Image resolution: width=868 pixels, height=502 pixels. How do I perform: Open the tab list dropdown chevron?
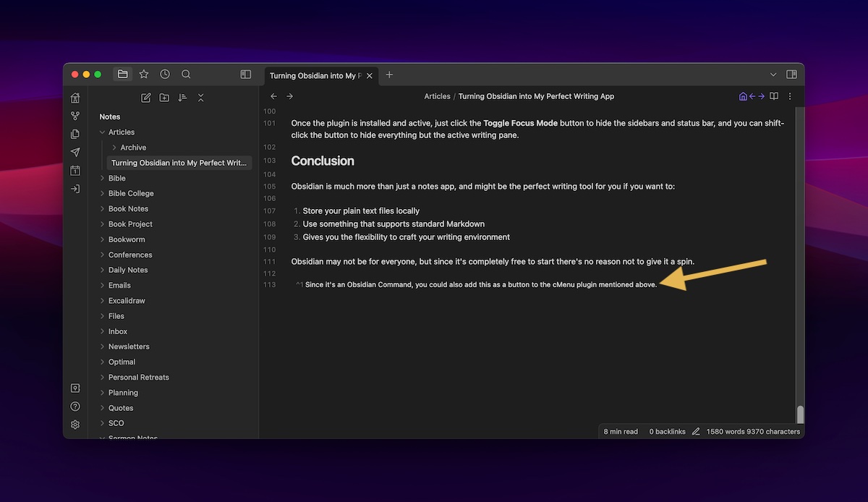pyautogui.click(x=773, y=75)
